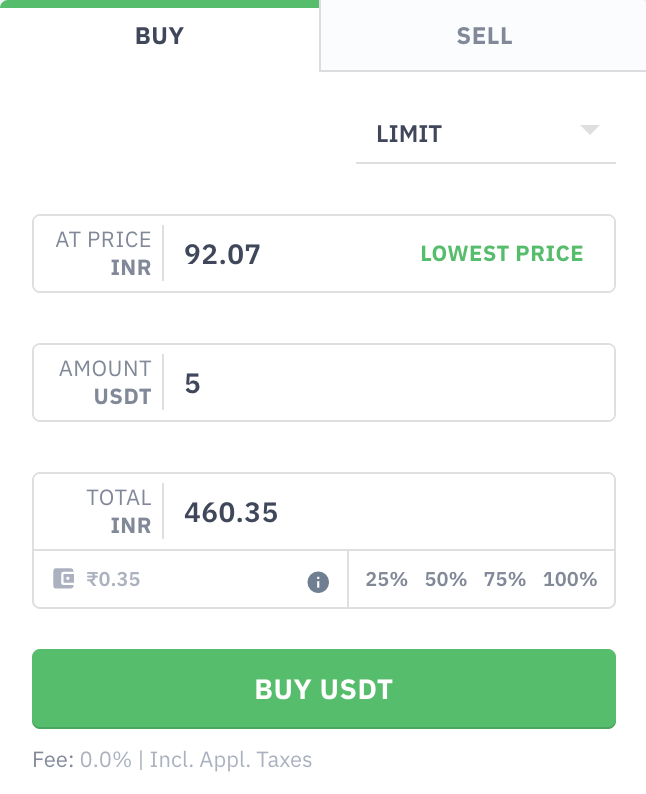
Task: Click the ₹0.35 wallet balance text
Action: pyautogui.click(x=113, y=579)
